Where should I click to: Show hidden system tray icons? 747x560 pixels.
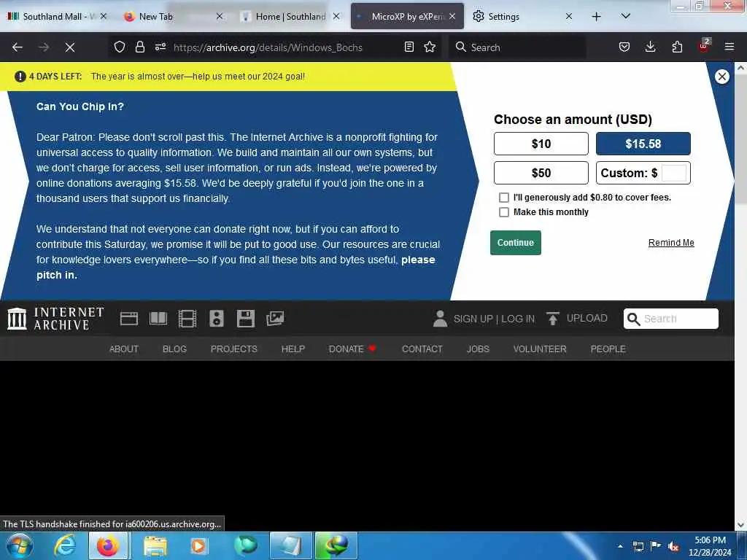pyautogui.click(x=620, y=546)
